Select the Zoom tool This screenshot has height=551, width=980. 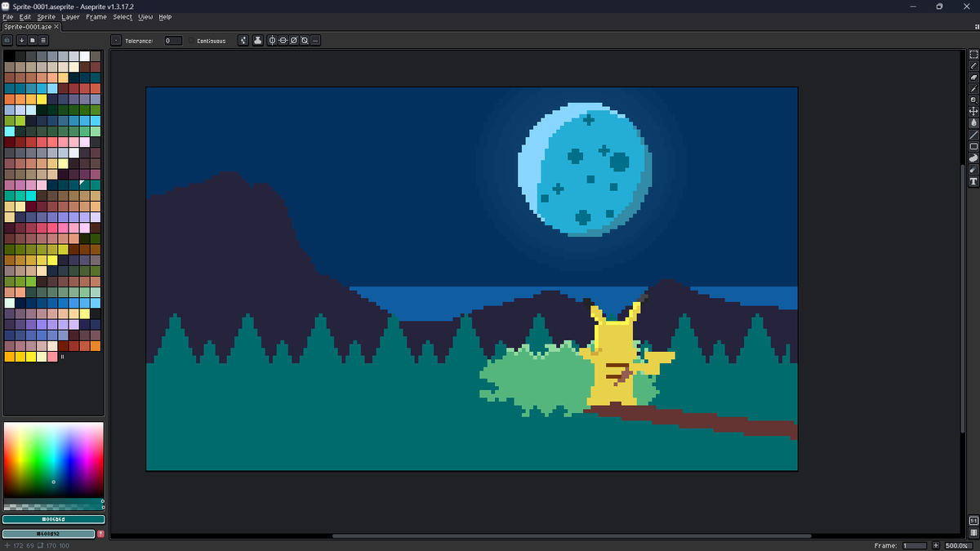click(973, 100)
